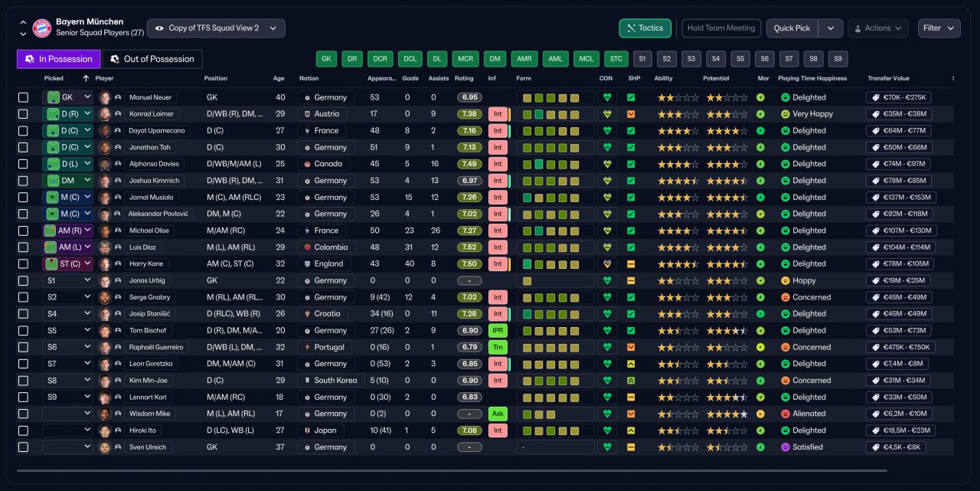Select the In Possession tab
The image size is (980, 491).
(58, 59)
